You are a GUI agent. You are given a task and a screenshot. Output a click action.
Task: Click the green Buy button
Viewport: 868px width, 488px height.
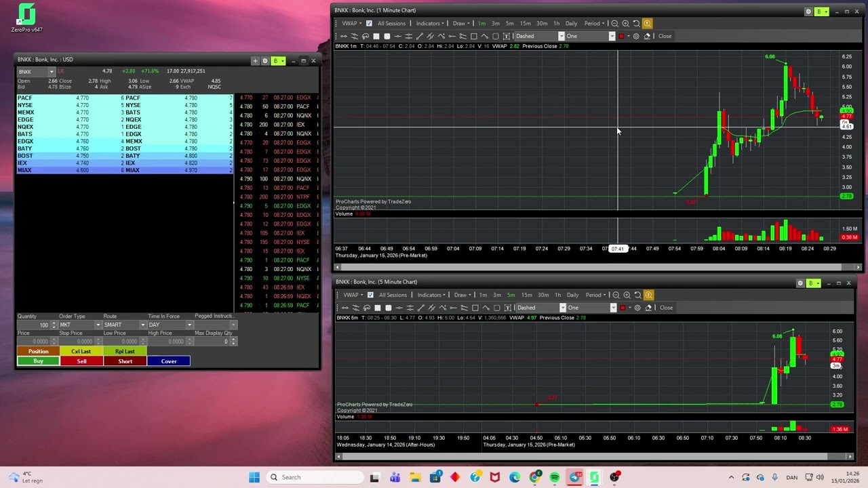(x=38, y=361)
